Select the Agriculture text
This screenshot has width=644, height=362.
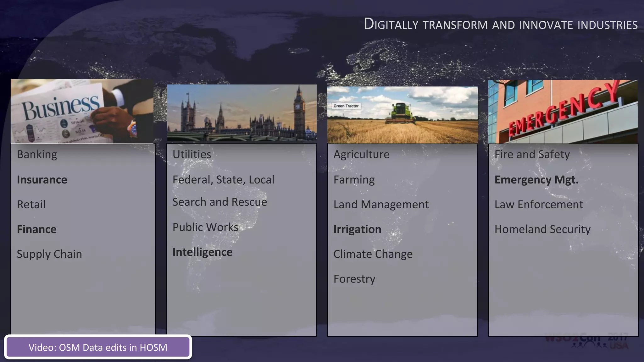[x=361, y=155]
